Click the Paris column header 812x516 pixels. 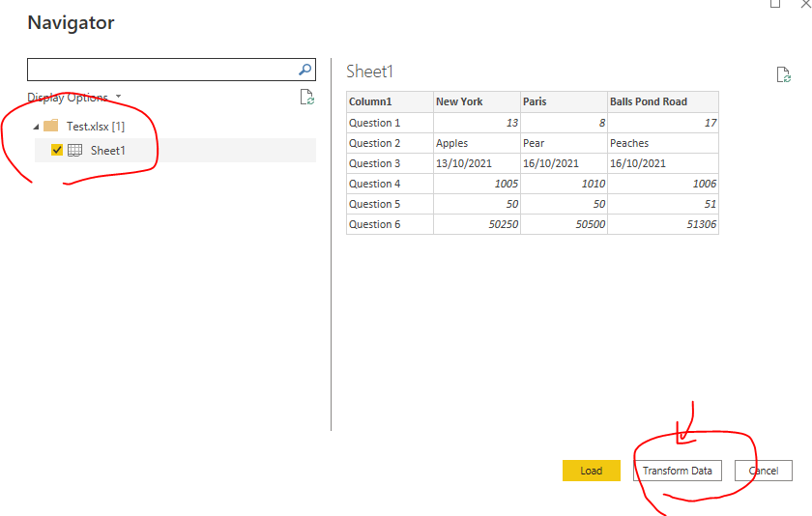coord(564,102)
